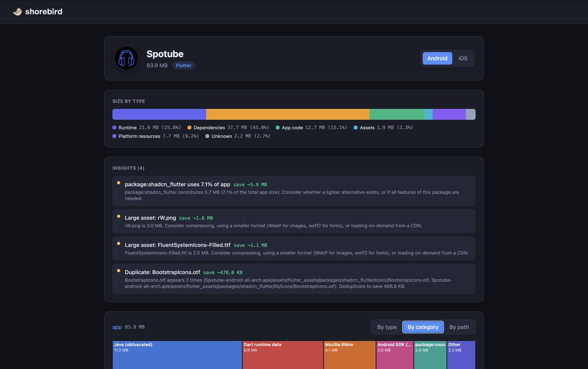Click the INSIGHTS (4) heading
The width and height of the screenshot is (588, 369).
coord(128,168)
